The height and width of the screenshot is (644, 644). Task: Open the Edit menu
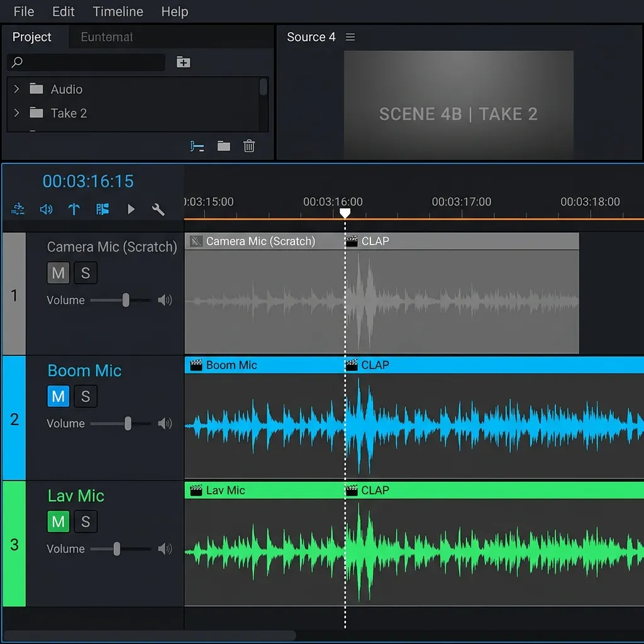coord(64,11)
